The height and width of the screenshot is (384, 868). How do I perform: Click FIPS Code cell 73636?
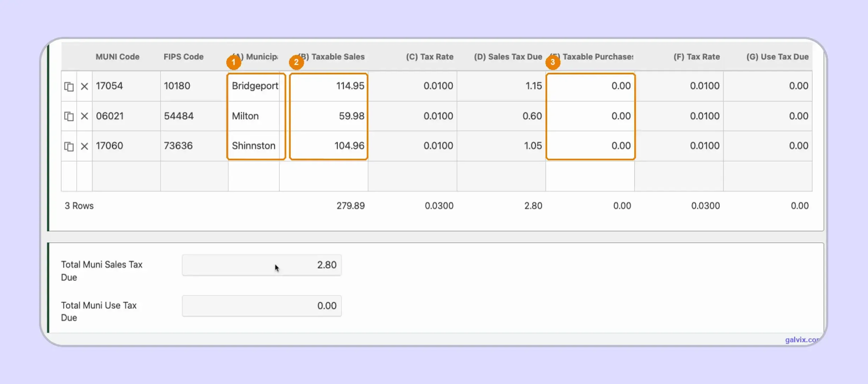click(194, 146)
